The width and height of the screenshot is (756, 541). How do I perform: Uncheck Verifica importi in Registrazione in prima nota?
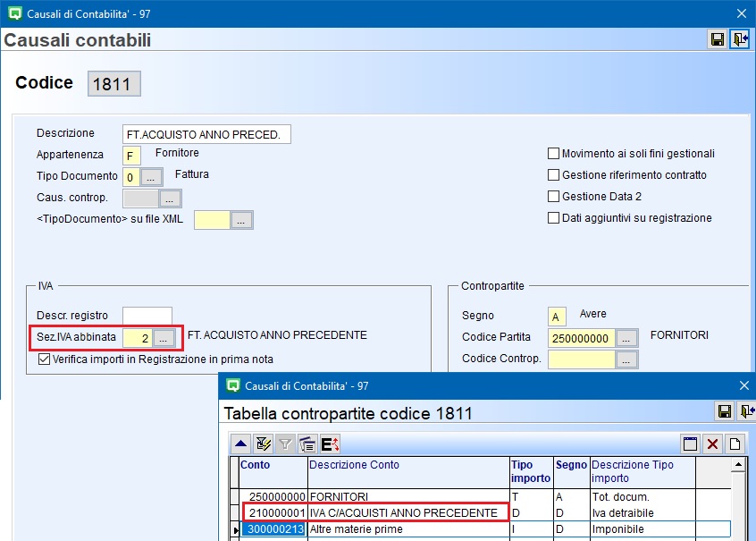(44, 359)
